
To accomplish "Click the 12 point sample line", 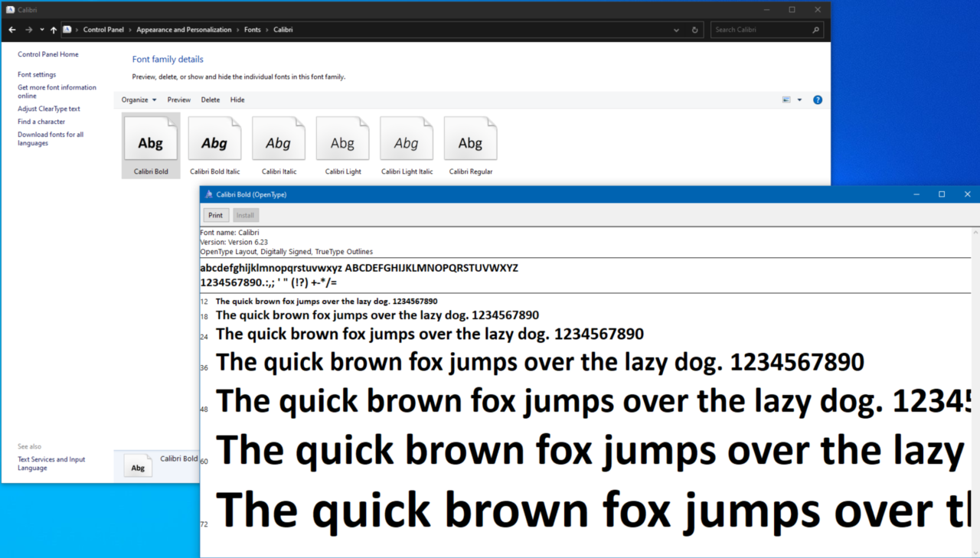I will pos(327,302).
